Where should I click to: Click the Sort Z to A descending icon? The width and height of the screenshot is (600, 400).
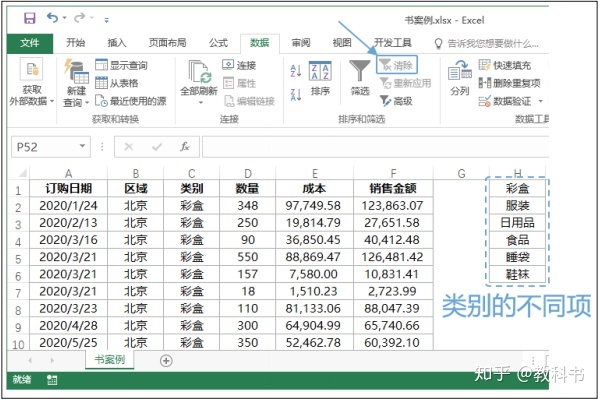(x=296, y=95)
